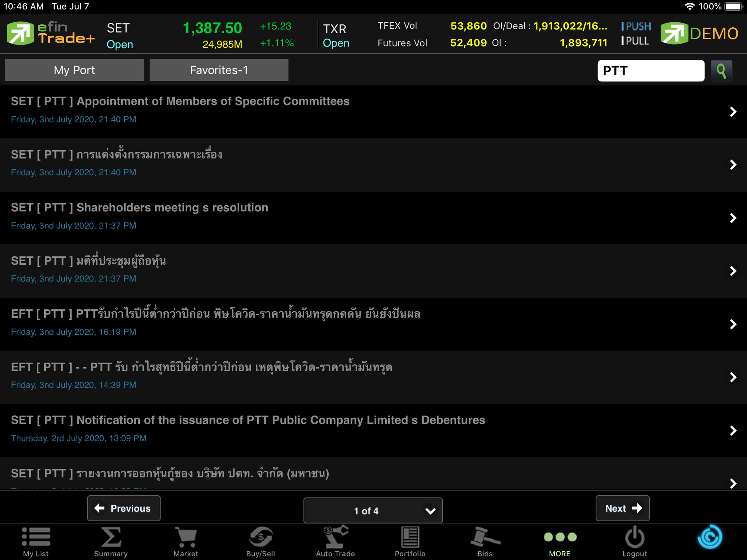The height and width of the screenshot is (560, 747).
Task: Tap the TXR Open status
Action: (336, 43)
